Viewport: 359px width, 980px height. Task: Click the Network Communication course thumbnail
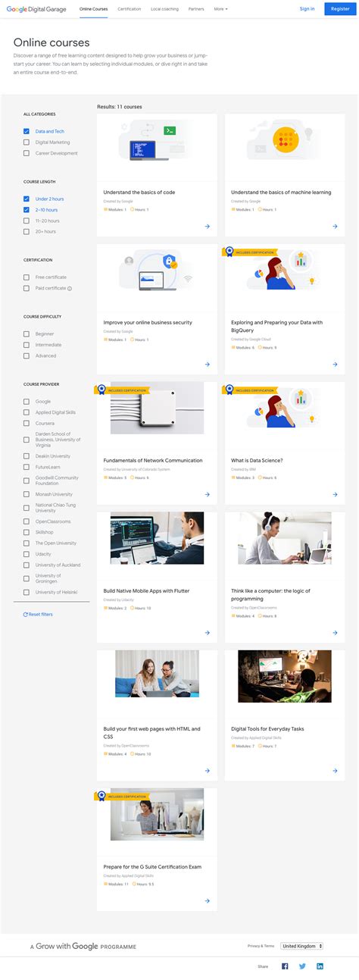tap(157, 408)
